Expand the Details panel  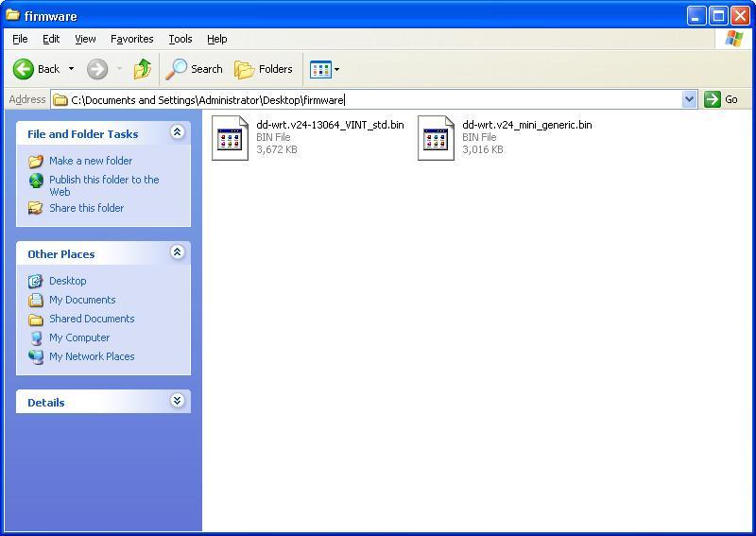click(x=178, y=401)
